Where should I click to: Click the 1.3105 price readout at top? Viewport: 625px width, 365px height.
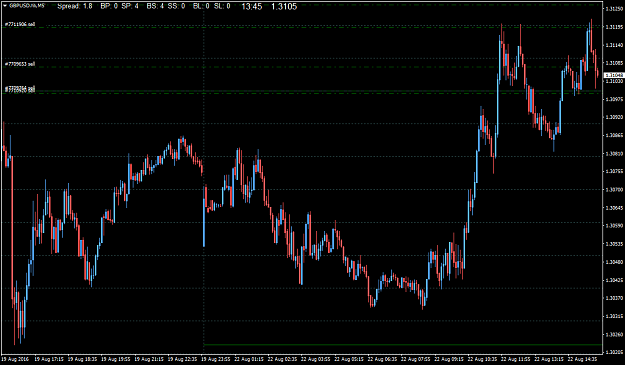pyautogui.click(x=284, y=6)
